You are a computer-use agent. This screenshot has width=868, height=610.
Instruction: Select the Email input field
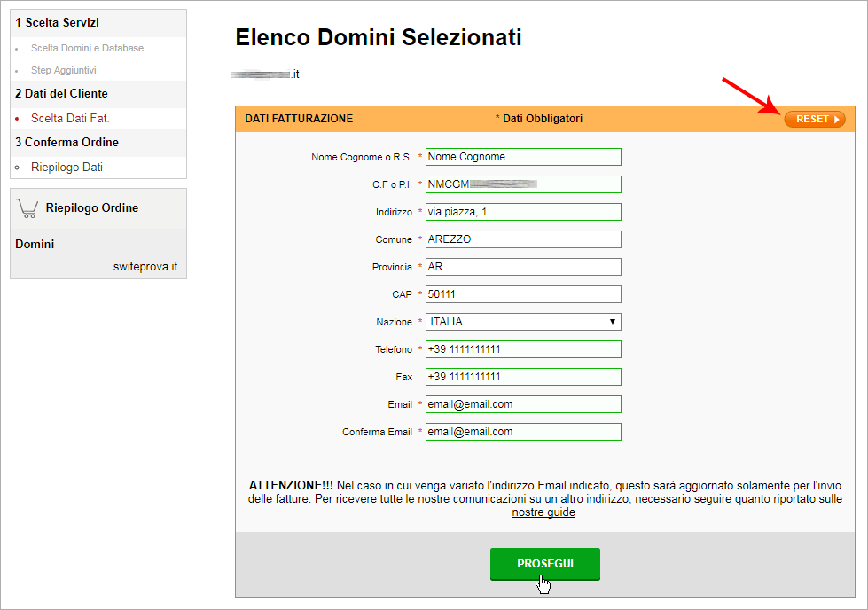tap(523, 403)
